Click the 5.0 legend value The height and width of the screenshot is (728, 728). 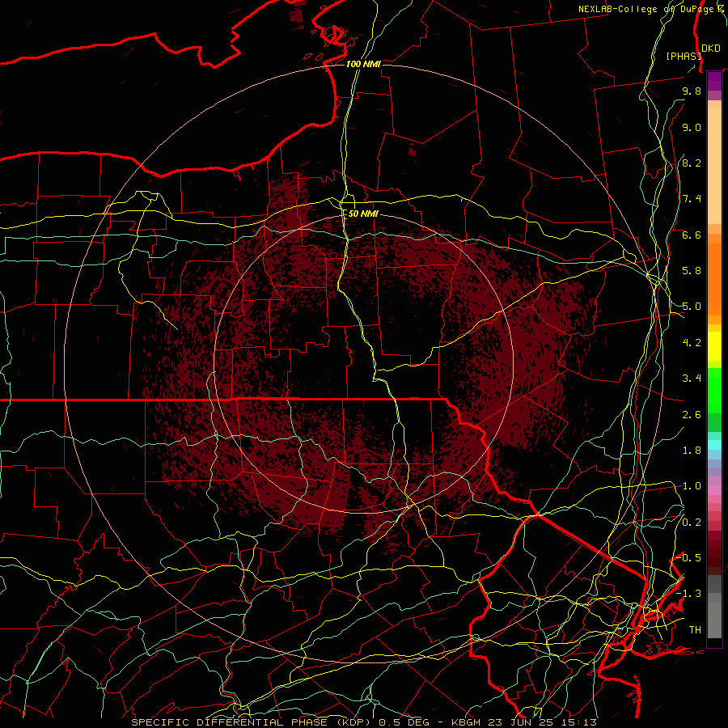[692, 307]
